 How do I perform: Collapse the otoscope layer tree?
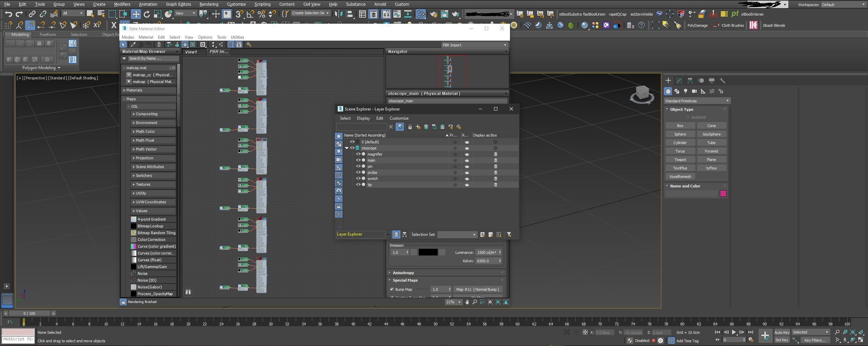click(x=347, y=148)
